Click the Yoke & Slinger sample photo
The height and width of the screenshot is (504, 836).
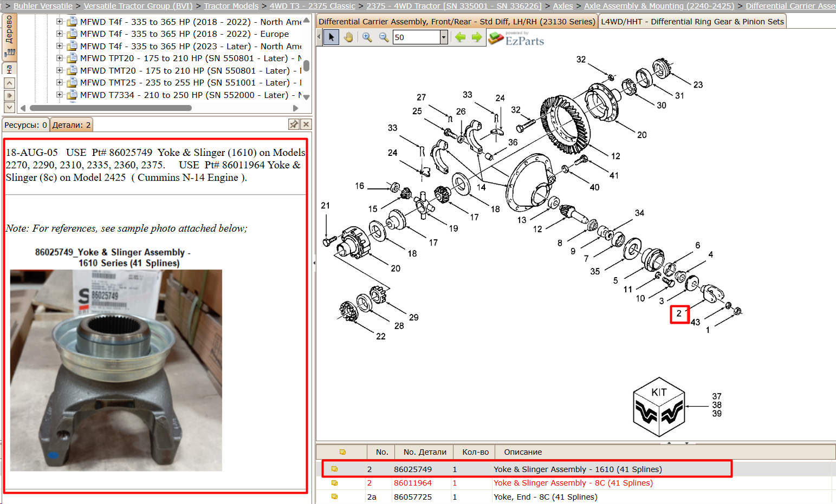pyautogui.click(x=116, y=370)
